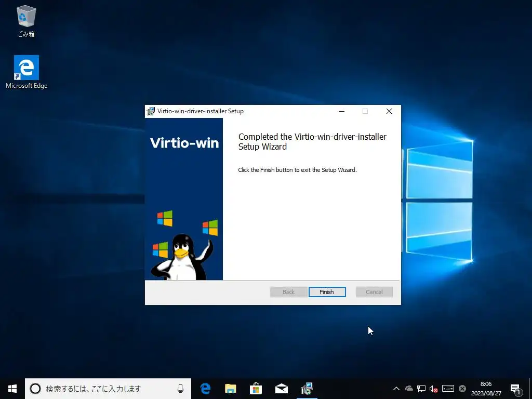This screenshot has height=399, width=532.
Task: Open the Action Center notification icon
Action: pyautogui.click(x=516, y=389)
